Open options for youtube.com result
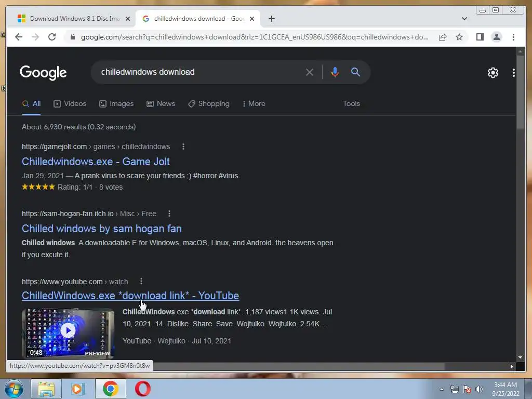Viewport: 532px width, 399px height. click(141, 281)
